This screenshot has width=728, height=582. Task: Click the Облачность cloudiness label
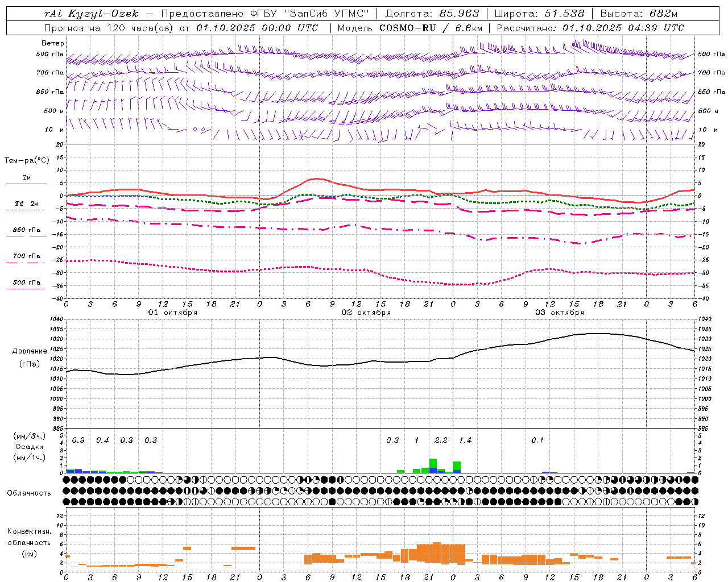point(29,493)
